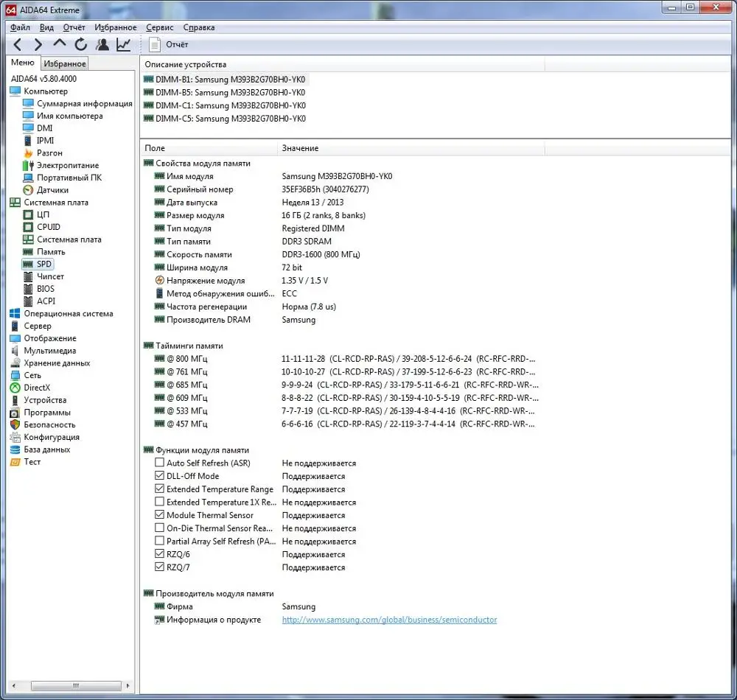Open Безопасность shield icon

pyautogui.click(x=15, y=424)
